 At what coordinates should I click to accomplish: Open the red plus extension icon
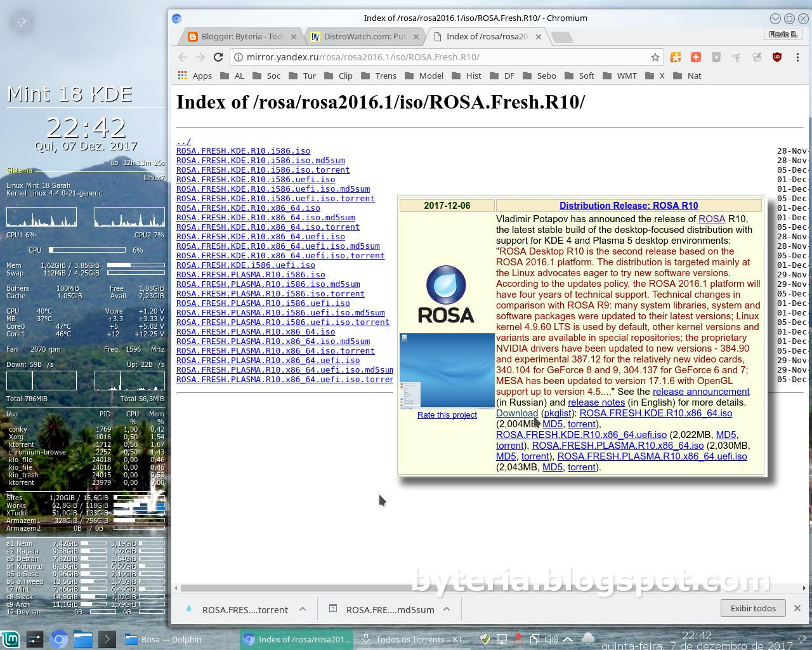695,57
